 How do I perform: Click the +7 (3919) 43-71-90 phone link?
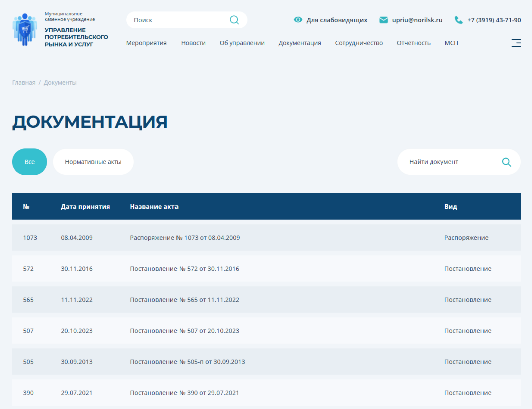click(x=494, y=20)
